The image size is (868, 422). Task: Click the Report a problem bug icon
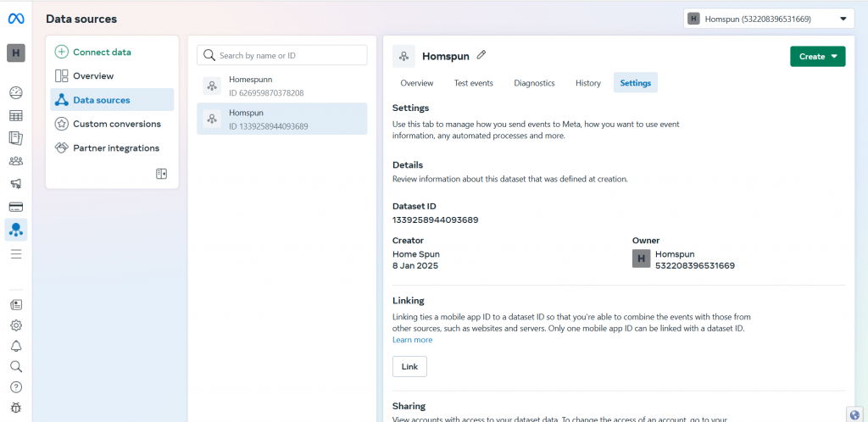(x=16, y=408)
